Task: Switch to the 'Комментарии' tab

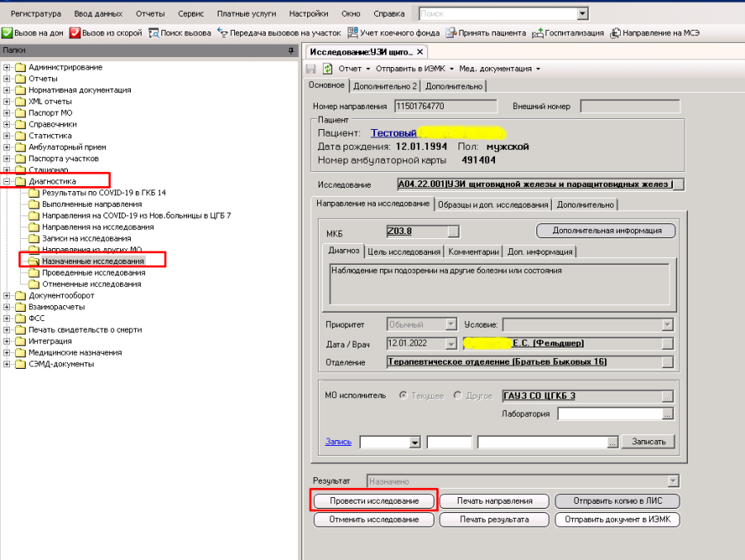Action: coord(473,251)
